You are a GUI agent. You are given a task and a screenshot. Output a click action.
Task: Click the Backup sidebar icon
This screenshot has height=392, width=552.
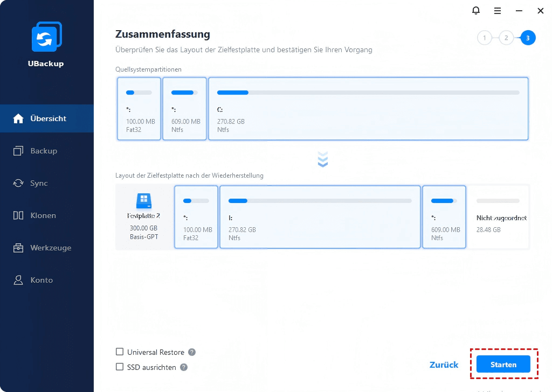click(18, 151)
